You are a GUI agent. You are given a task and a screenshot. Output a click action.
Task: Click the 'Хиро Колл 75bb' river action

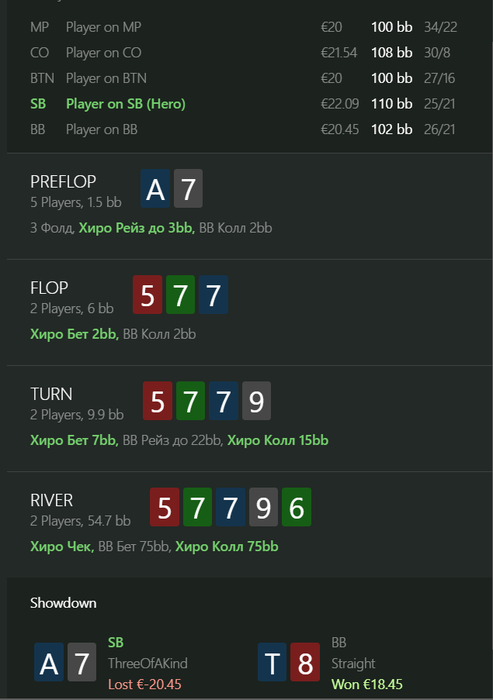click(227, 546)
